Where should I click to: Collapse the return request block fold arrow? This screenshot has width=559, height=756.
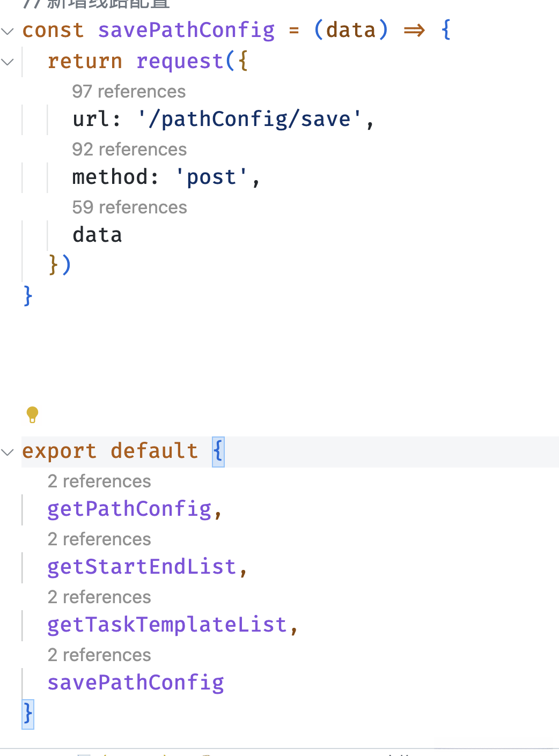pos(8,62)
